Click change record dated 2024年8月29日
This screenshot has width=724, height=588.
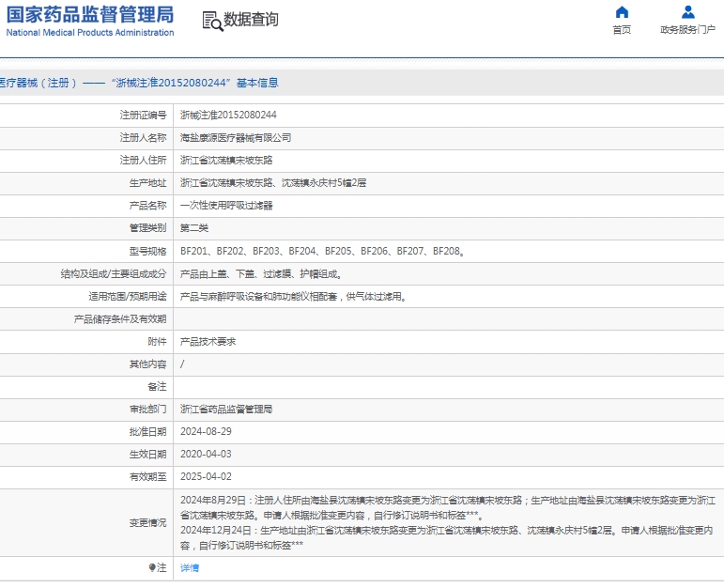pos(447,507)
